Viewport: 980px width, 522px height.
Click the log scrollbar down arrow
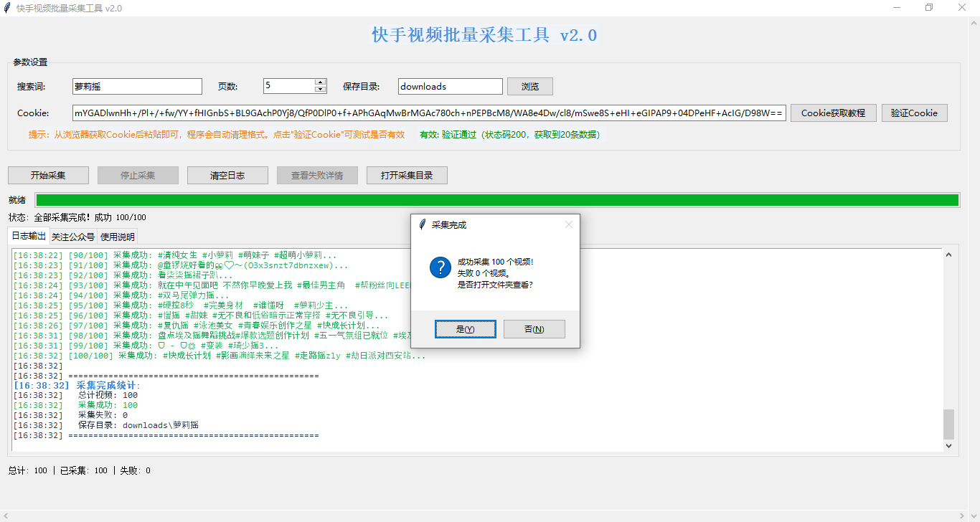[x=948, y=446]
